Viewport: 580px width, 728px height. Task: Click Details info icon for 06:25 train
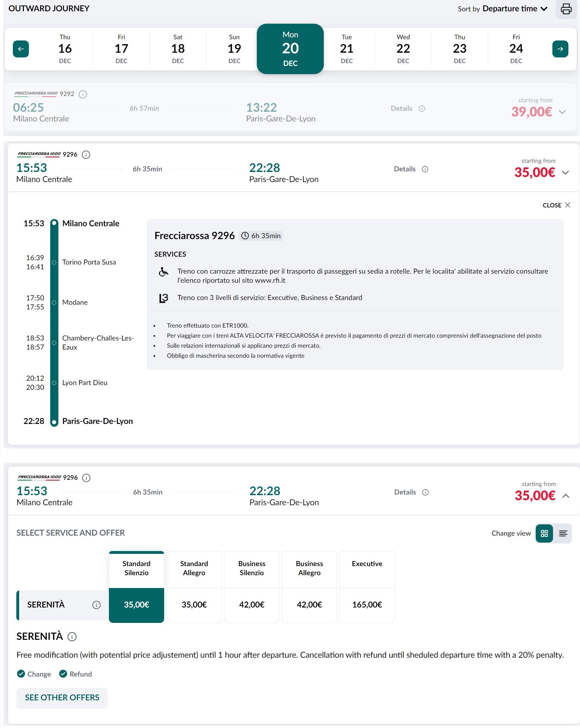tap(422, 109)
